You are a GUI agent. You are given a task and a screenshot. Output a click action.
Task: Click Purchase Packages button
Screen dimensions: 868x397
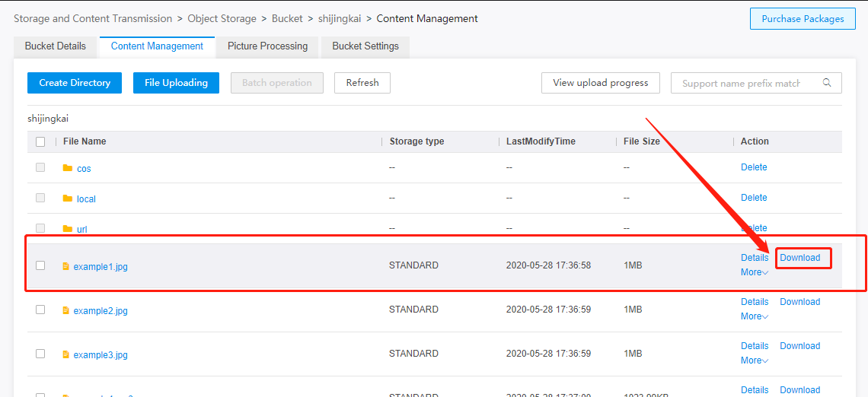803,19
